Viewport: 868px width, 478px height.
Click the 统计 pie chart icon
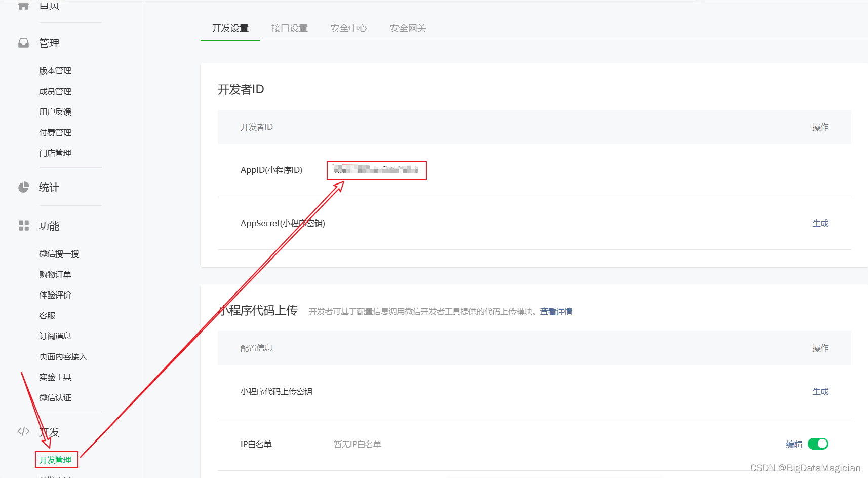24,188
